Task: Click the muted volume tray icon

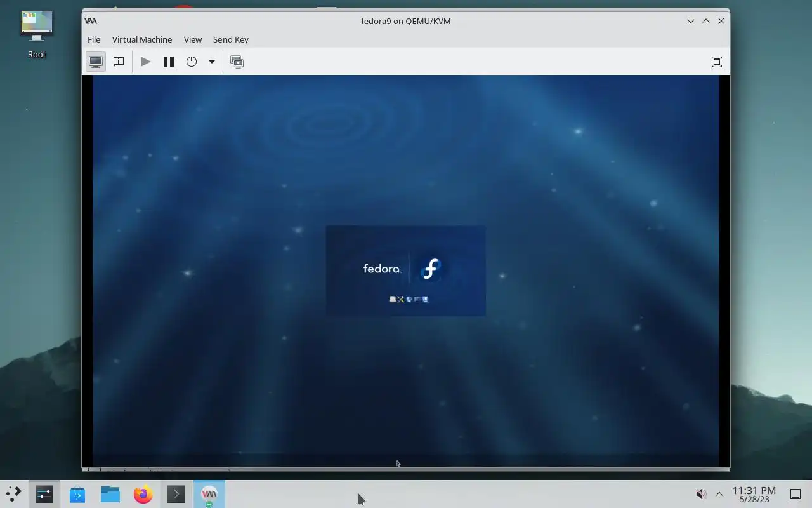Action: pos(701,493)
